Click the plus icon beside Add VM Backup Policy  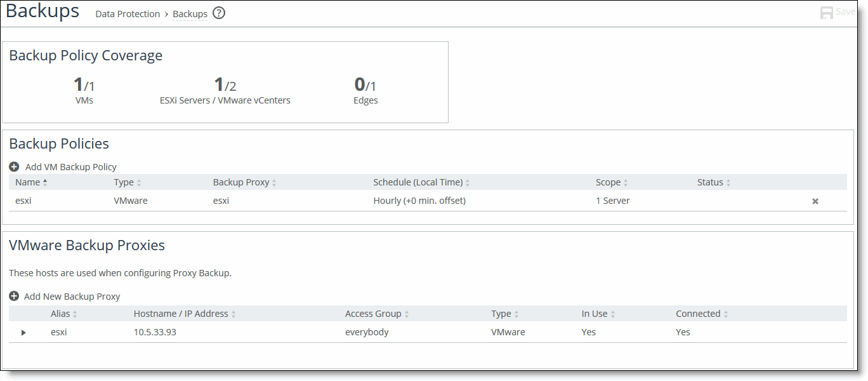14,166
